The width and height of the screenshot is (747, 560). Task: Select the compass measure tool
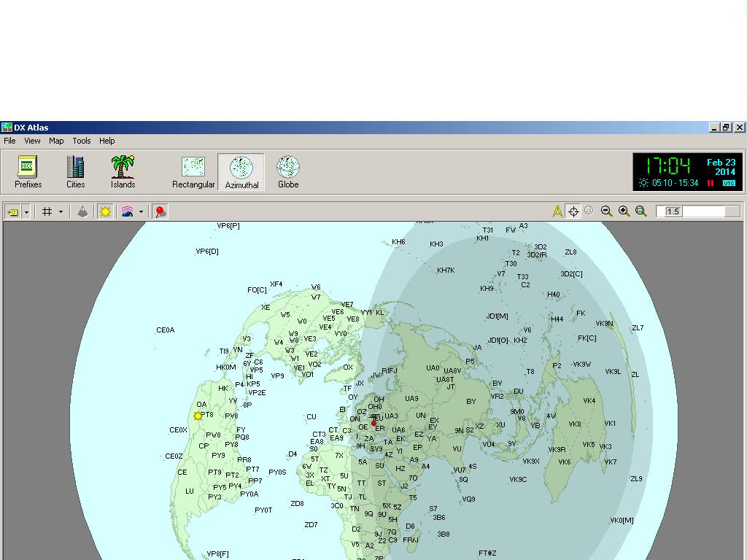[x=557, y=211]
